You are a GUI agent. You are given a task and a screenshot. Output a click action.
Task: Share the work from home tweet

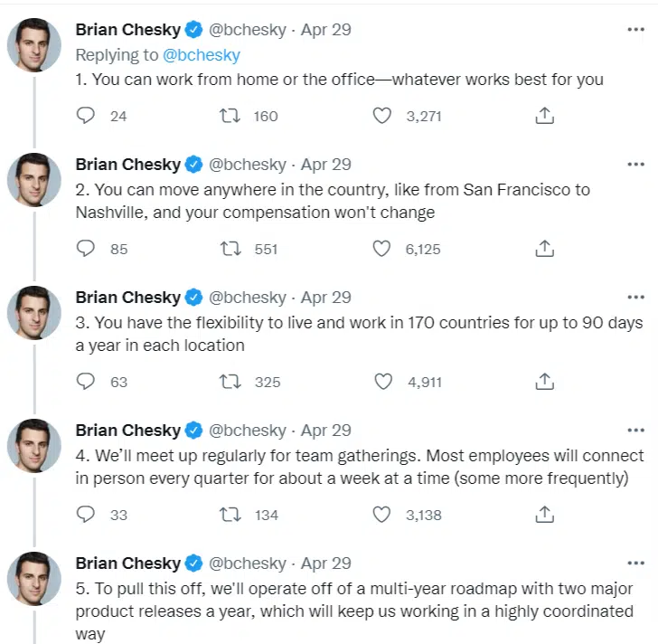544,116
